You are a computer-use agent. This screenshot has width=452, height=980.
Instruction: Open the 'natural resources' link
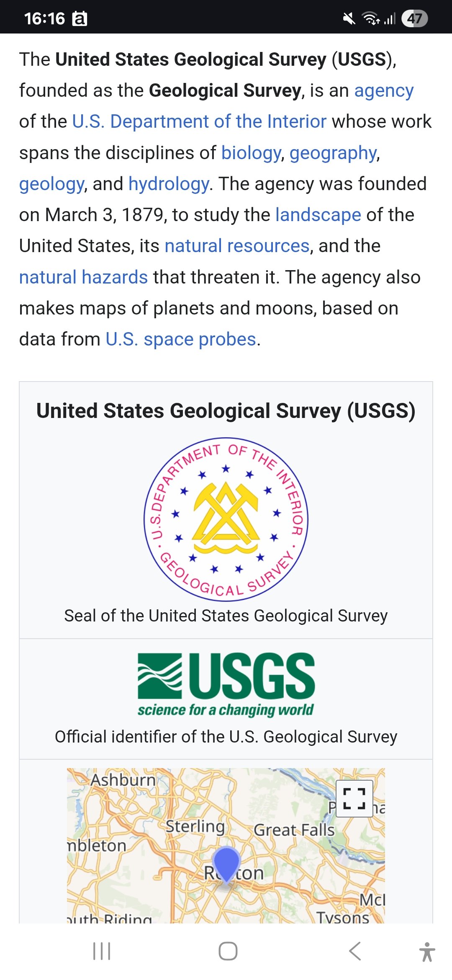(237, 246)
